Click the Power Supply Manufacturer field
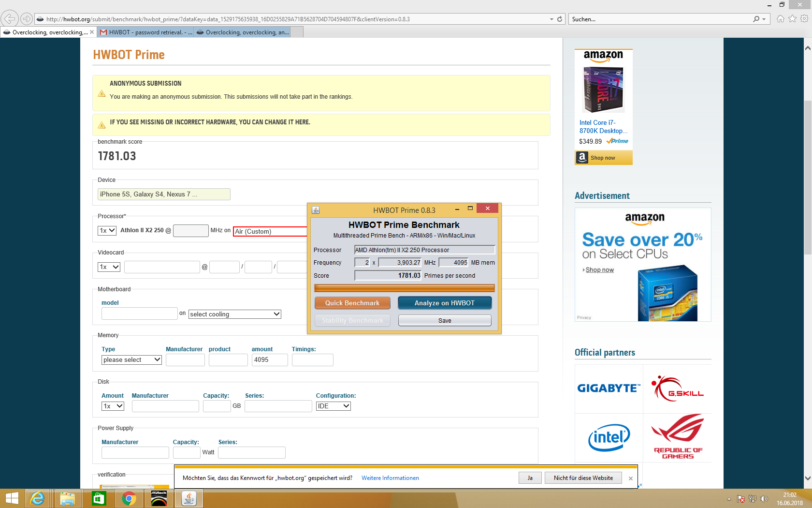 (x=135, y=452)
